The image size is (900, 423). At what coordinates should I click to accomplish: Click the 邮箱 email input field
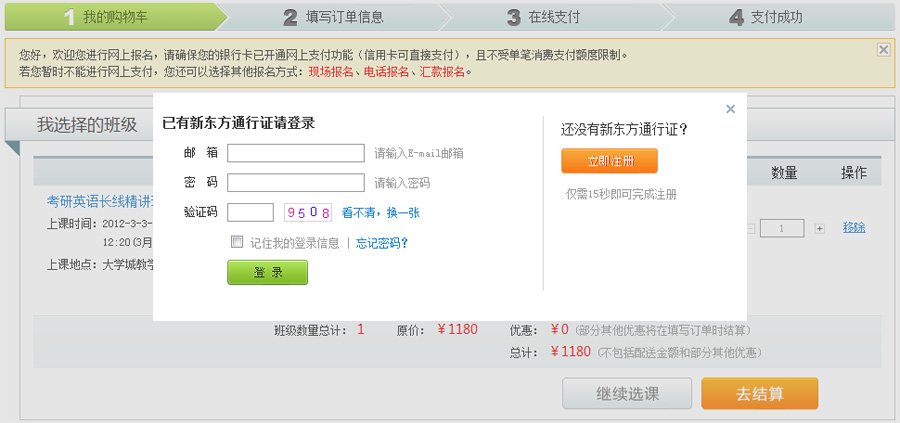click(x=295, y=153)
